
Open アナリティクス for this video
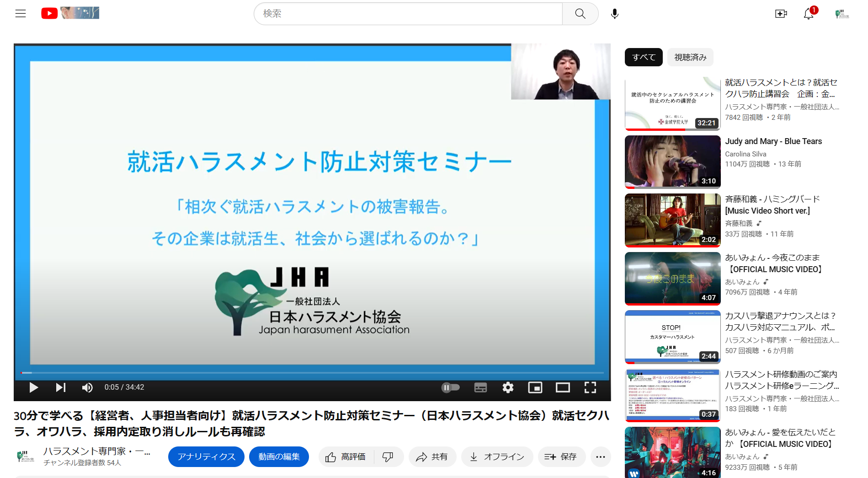click(206, 457)
